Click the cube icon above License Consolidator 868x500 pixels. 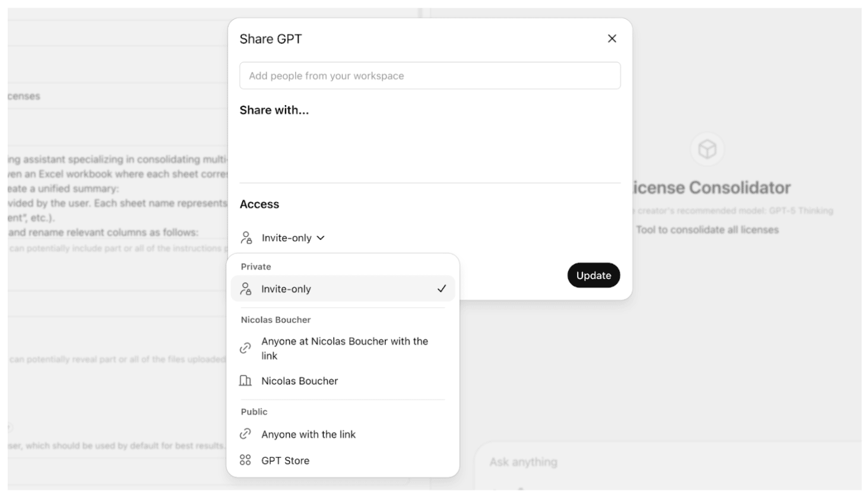click(707, 149)
